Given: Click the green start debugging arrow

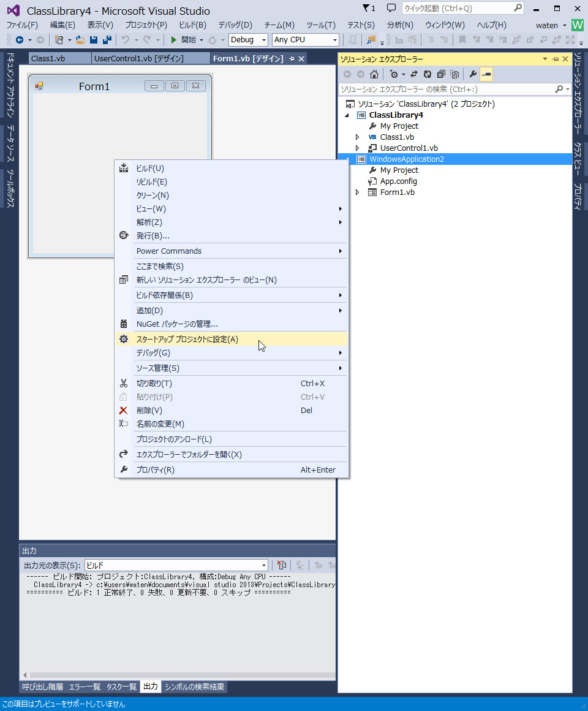Looking at the screenshot, I should coord(173,40).
